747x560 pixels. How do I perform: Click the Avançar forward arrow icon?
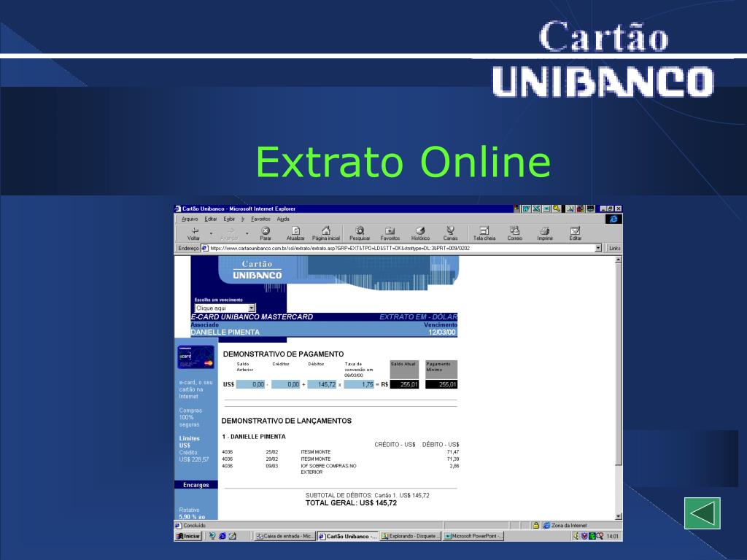[x=230, y=230]
